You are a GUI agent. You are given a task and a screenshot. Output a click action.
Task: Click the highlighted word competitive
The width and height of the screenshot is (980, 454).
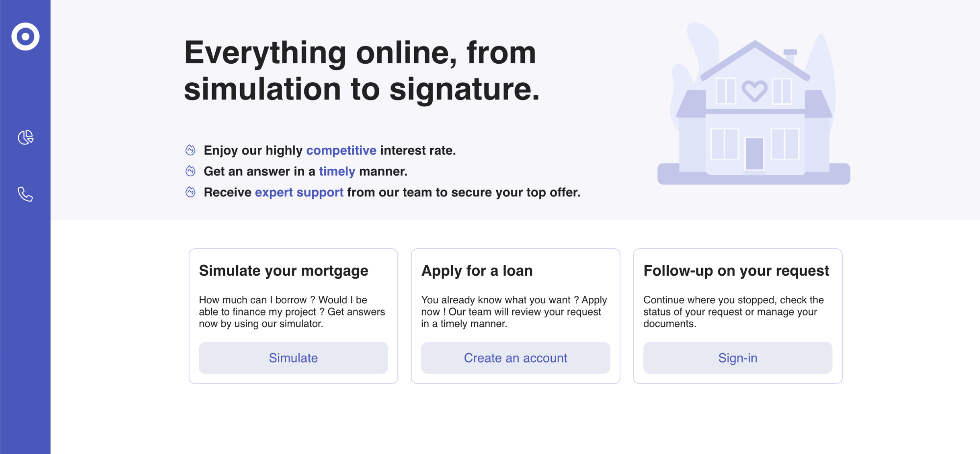341,150
